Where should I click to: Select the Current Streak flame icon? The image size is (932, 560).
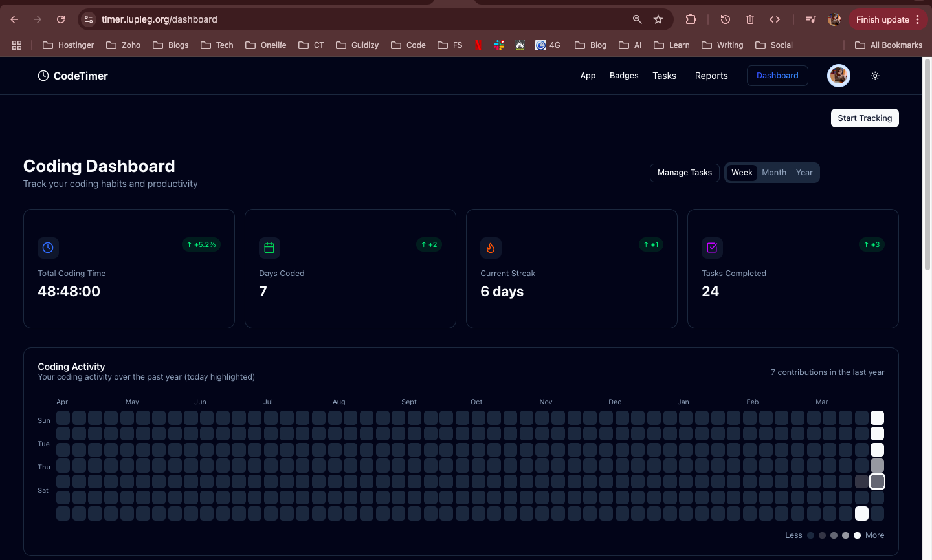pyautogui.click(x=491, y=248)
